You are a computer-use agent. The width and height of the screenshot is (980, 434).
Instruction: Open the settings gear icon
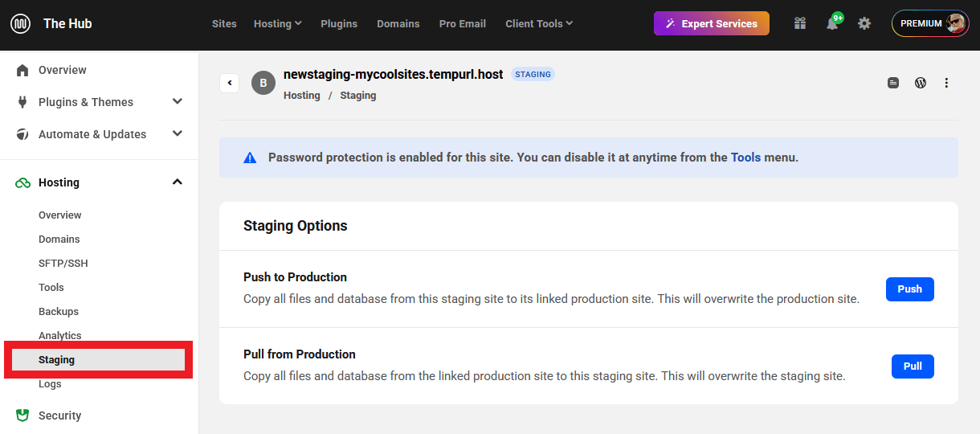coord(864,23)
